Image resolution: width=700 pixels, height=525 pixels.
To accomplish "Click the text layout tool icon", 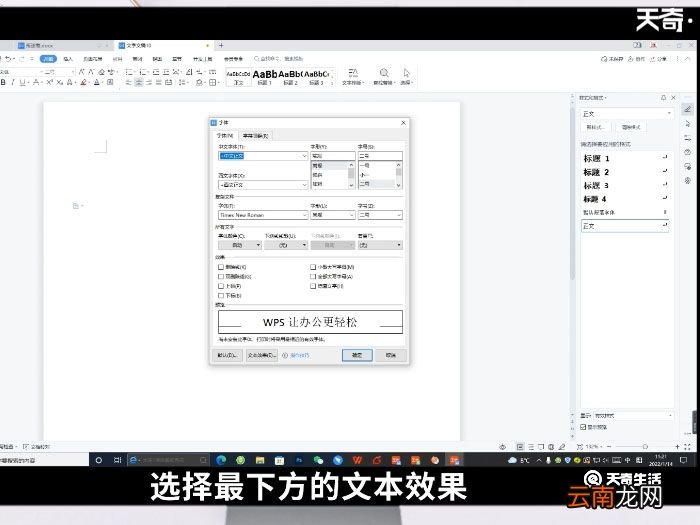I will (353, 75).
